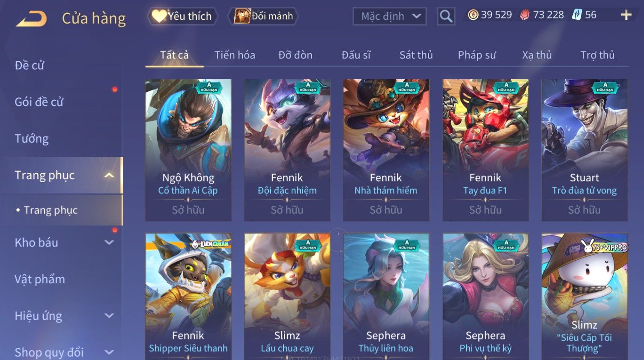
Task: Open the Mặc định sort dropdown
Action: (390, 16)
